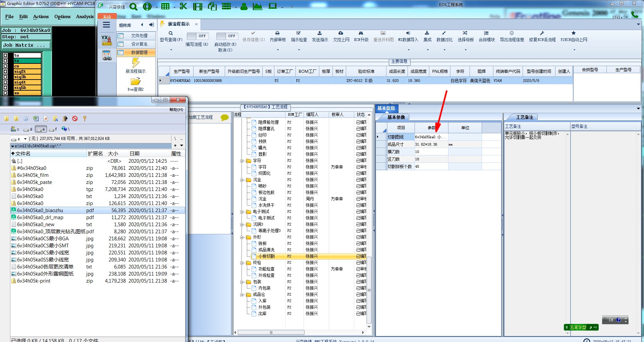The height and width of the screenshot is (342, 644).
Task: Click 导出流程信息 smiley icon
Action: (x=512, y=33)
